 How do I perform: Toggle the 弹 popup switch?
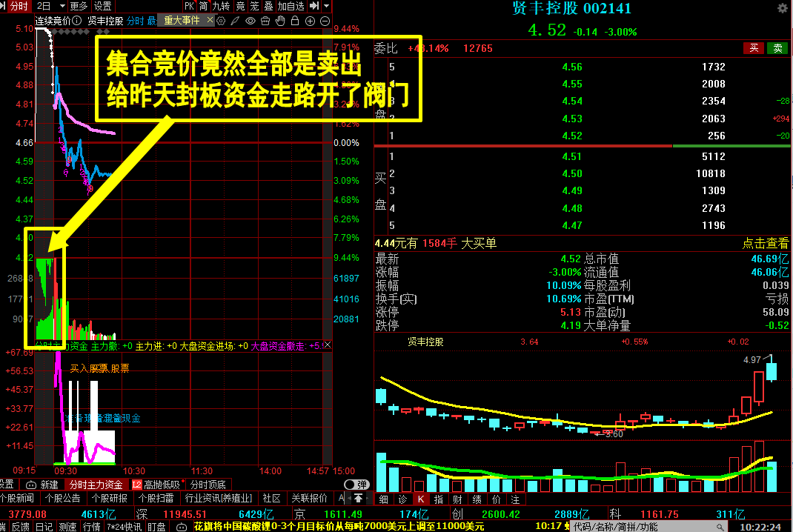coord(356,485)
